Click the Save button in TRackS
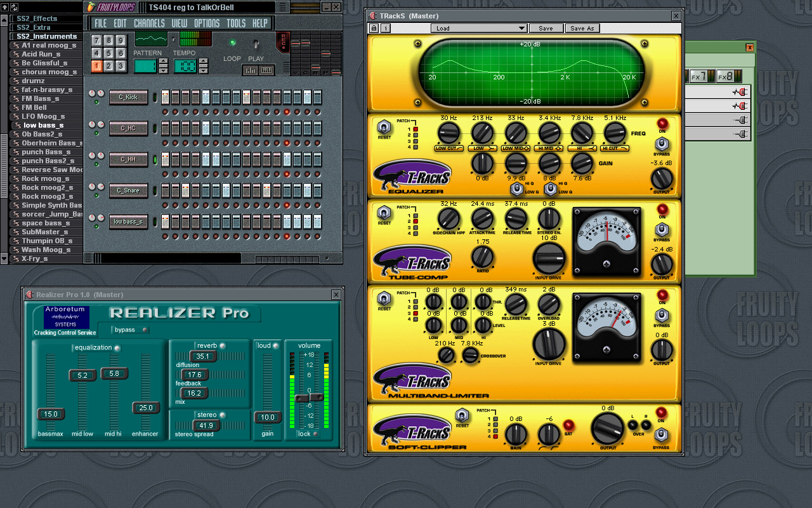812x508 pixels. coord(546,28)
